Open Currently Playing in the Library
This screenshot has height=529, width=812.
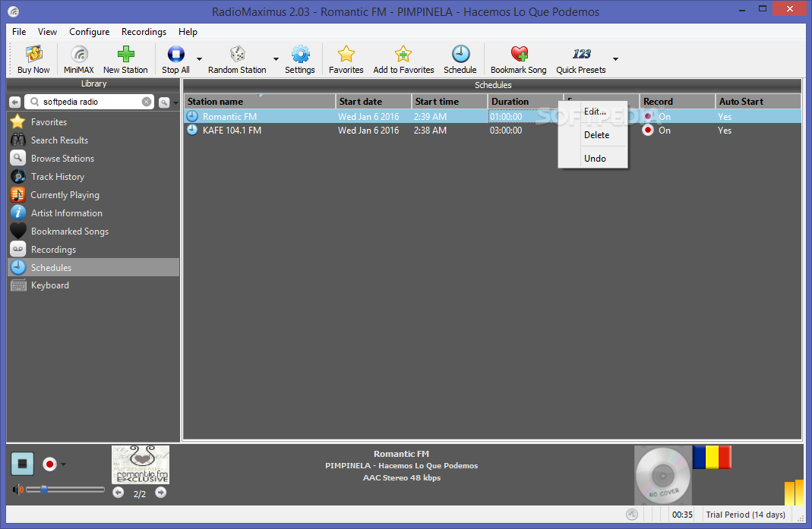[x=93, y=194]
